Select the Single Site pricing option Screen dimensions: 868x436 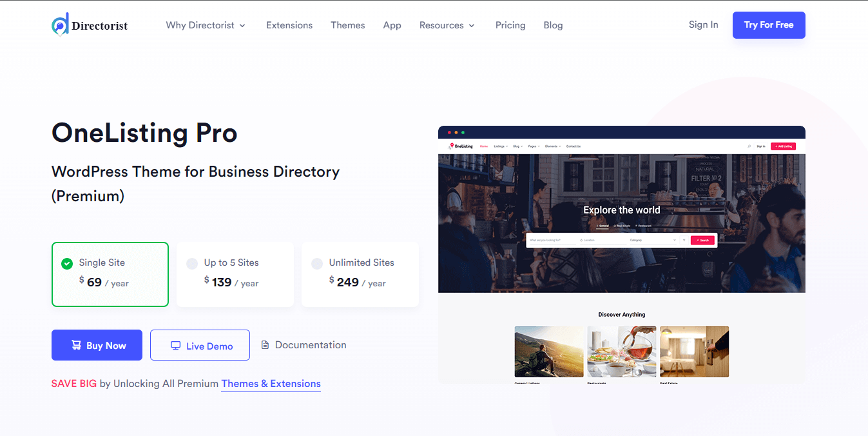tap(110, 274)
